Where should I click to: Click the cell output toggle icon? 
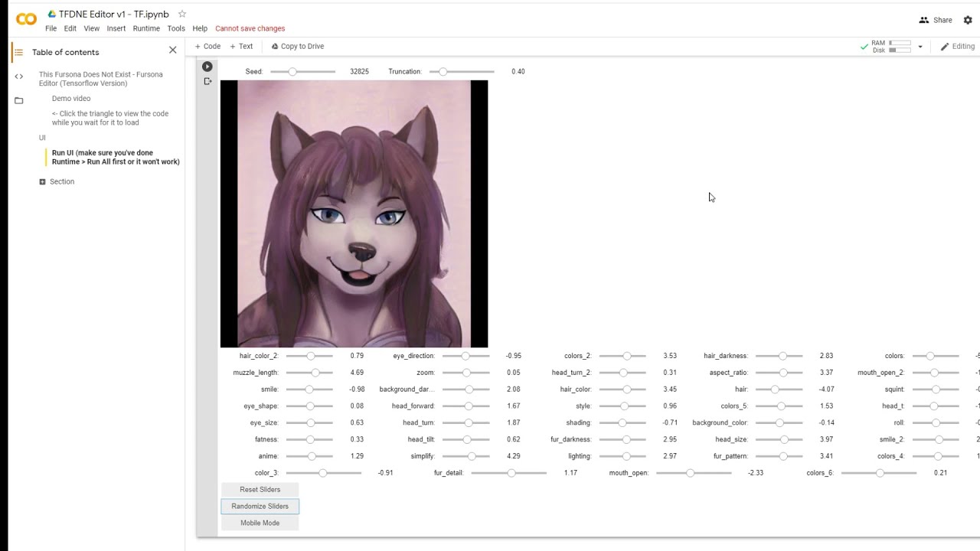click(x=207, y=81)
